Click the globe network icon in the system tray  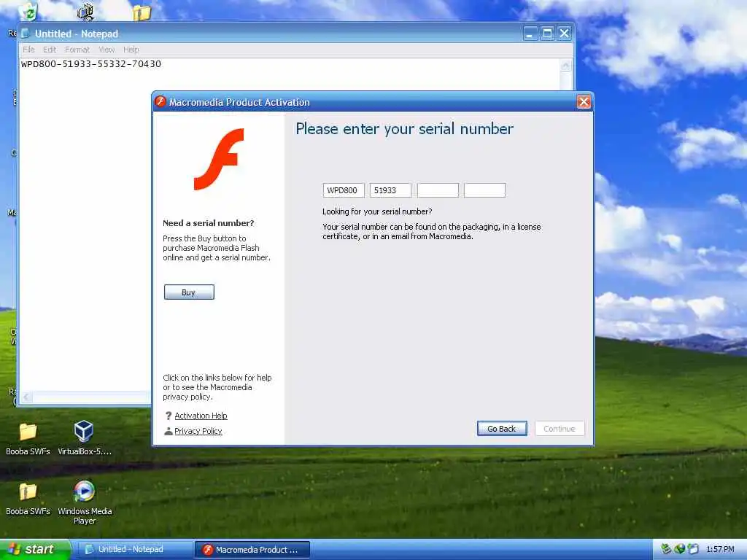click(x=679, y=549)
